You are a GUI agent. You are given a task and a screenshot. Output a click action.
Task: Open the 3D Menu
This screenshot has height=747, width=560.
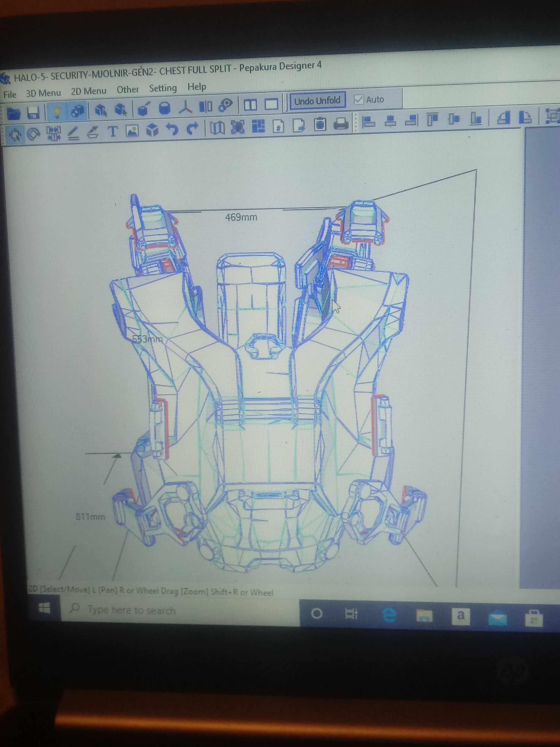pos(43,93)
